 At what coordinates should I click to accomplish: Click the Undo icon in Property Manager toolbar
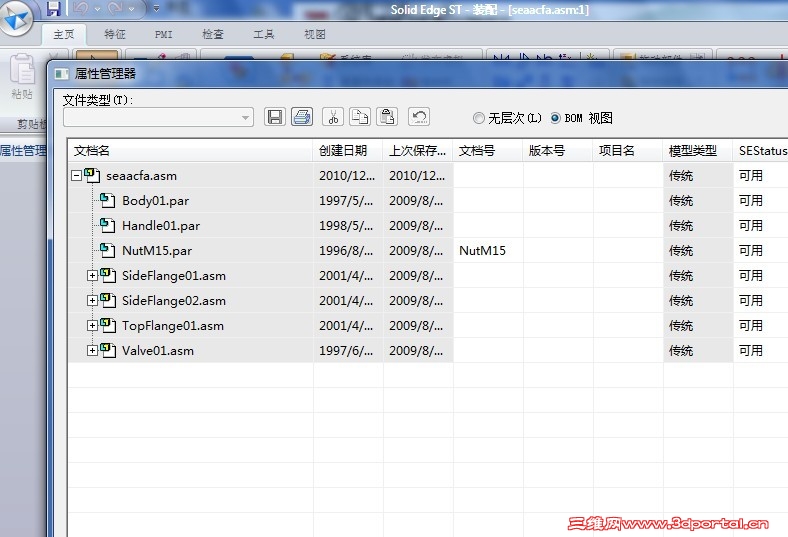click(x=419, y=117)
